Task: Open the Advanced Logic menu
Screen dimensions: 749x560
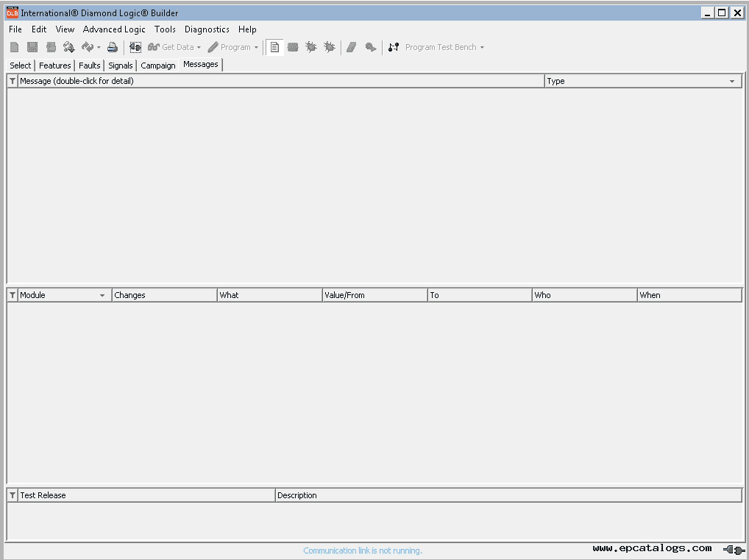Action: pyautogui.click(x=114, y=29)
